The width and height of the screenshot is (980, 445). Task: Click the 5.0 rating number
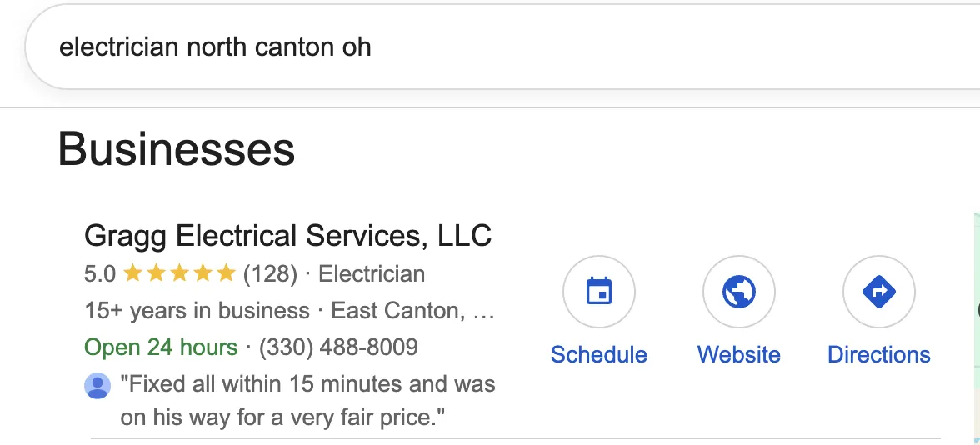click(100, 273)
